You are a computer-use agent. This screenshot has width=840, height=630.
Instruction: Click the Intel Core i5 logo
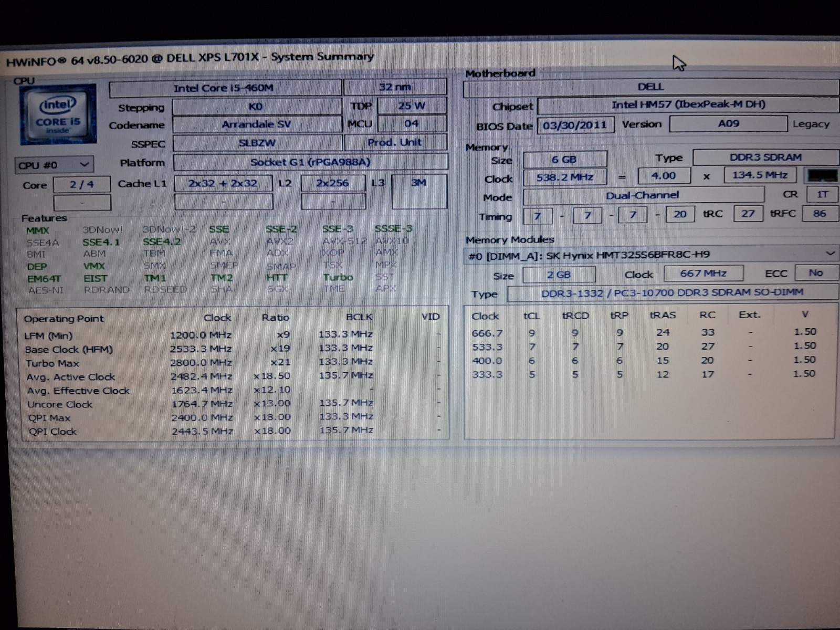(58, 114)
